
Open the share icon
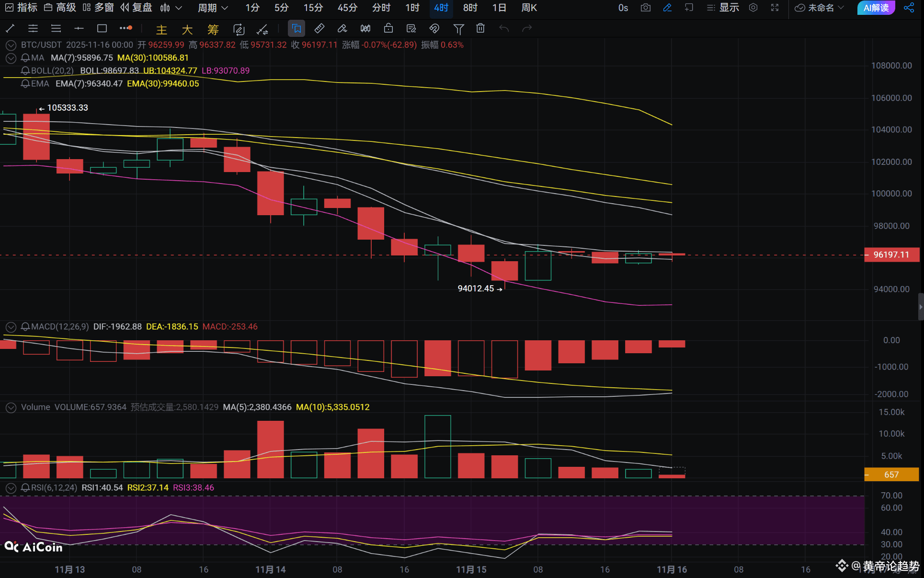[909, 8]
